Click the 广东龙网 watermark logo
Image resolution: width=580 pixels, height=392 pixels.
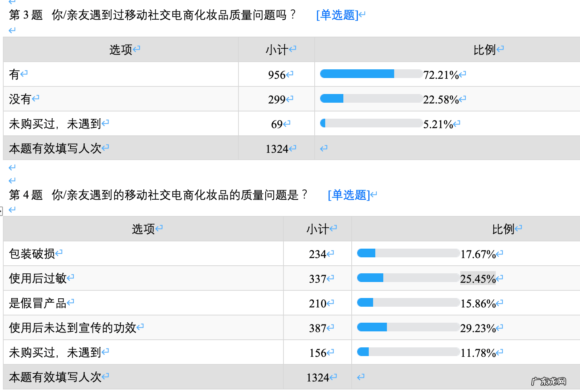tap(548, 381)
